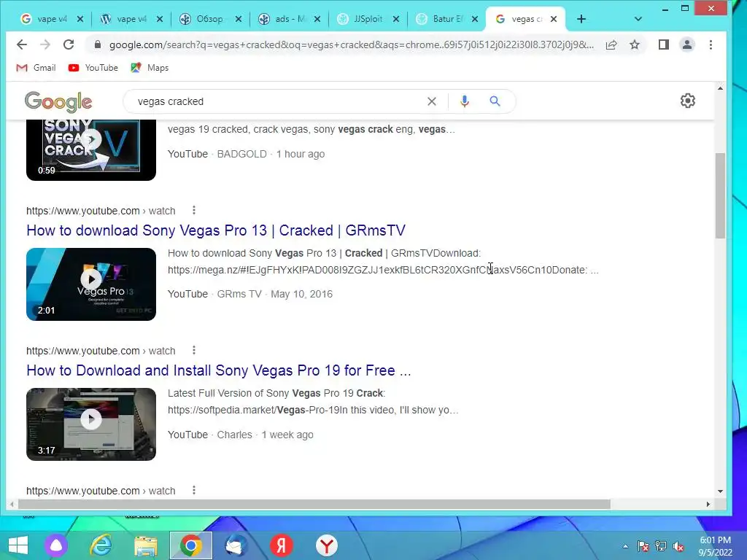The height and width of the screenshot is (560, 747).
Task: Click scrollbar down arrow
Action: (720, 491)
